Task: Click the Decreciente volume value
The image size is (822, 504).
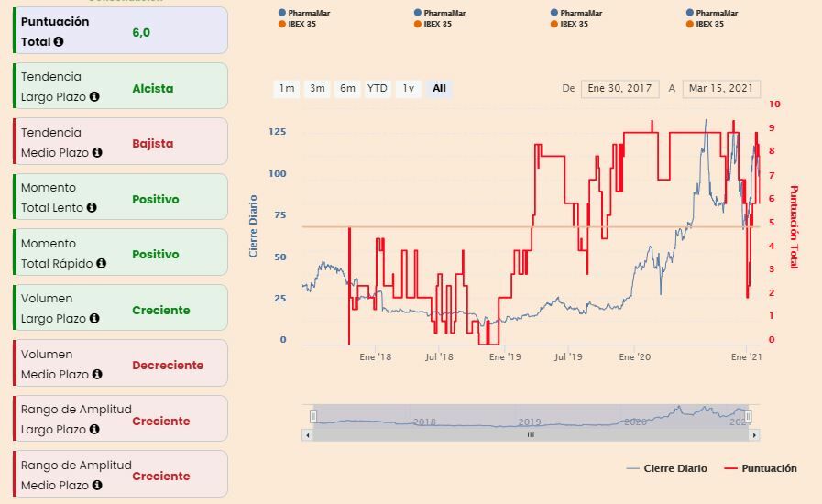Action: (x=168, y=365)
